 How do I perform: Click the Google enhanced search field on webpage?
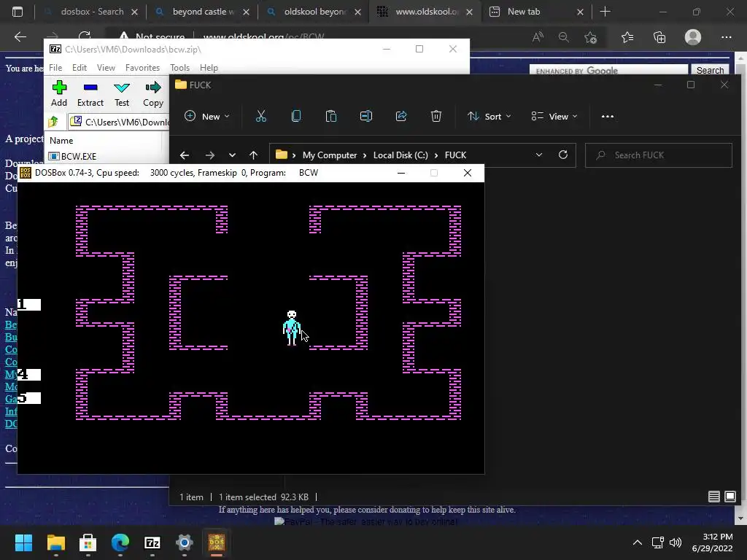click(609, 71)
